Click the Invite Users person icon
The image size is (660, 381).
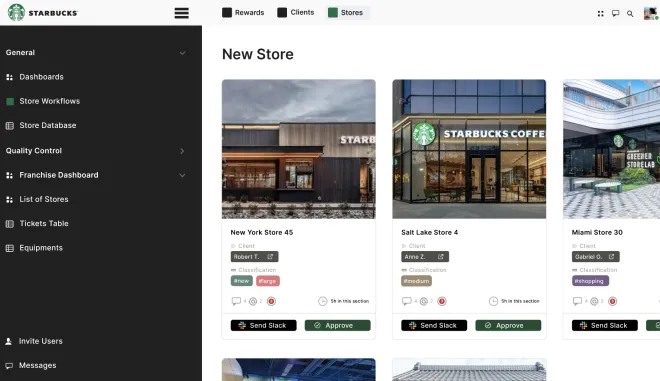pyautogui.click(x=8, y=341)
